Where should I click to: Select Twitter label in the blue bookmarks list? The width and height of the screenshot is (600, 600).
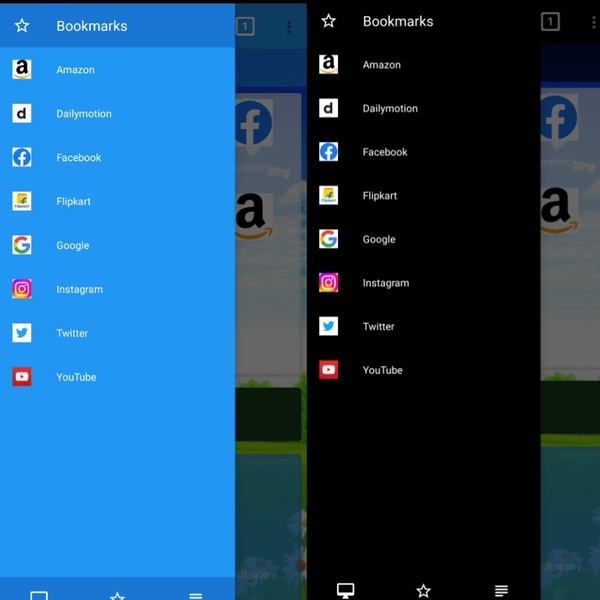click(72, 333)
